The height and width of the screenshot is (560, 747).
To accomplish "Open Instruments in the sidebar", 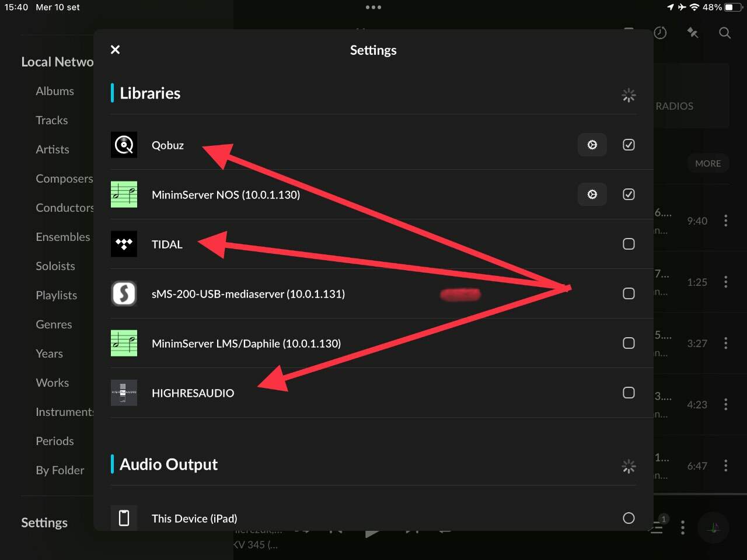I will 64,412.
